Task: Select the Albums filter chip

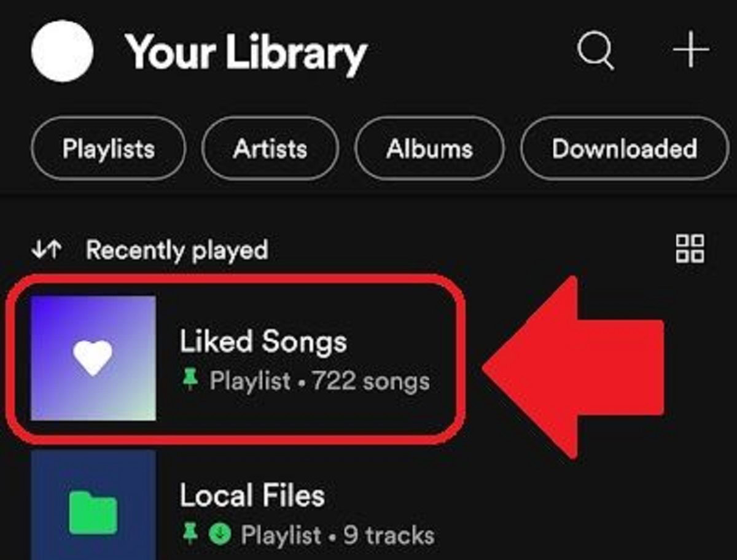Action: click(429, 149)
